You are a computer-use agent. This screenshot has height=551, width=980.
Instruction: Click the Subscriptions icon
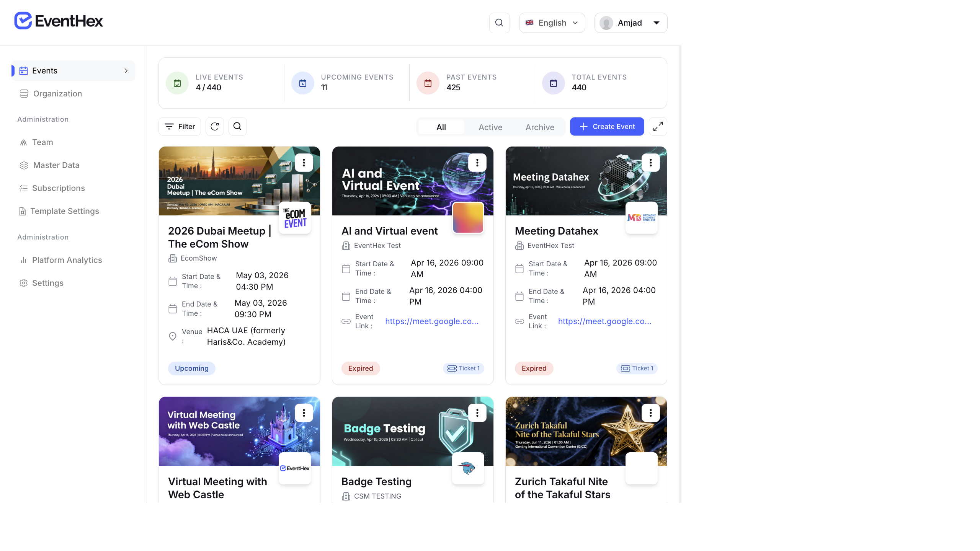(23, 188)
